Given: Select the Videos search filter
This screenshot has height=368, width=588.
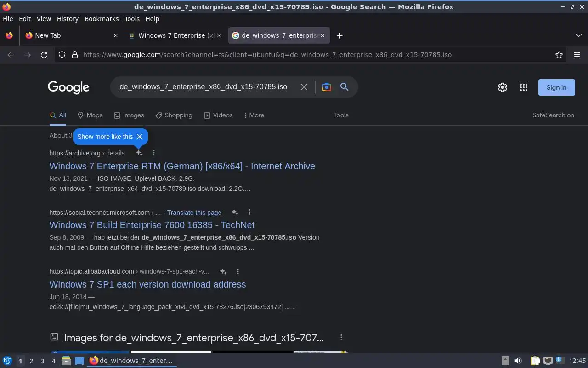Looking at the screenshot, I should (x=218, y=115).
